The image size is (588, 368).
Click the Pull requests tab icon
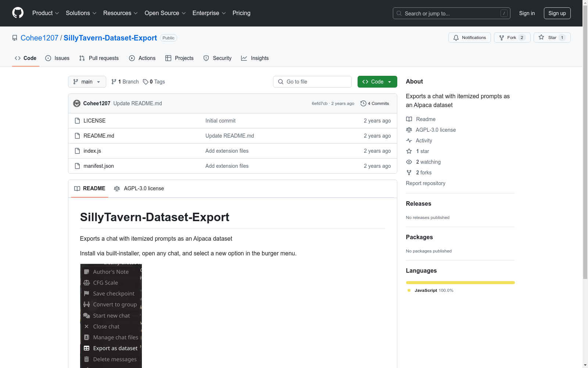82,58
